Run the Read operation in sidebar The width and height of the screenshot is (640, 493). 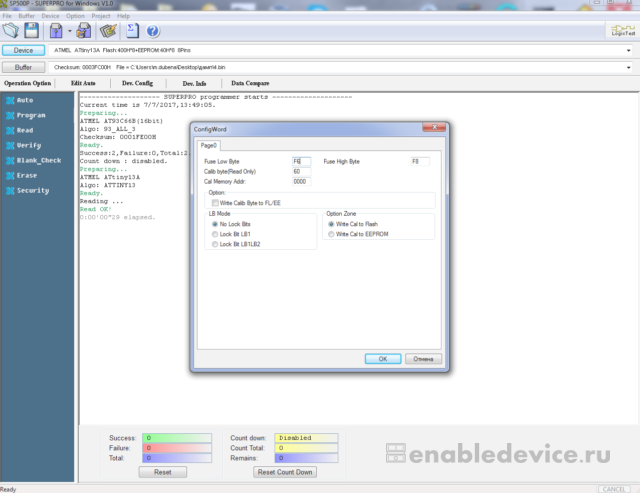(x=20, y=130)
